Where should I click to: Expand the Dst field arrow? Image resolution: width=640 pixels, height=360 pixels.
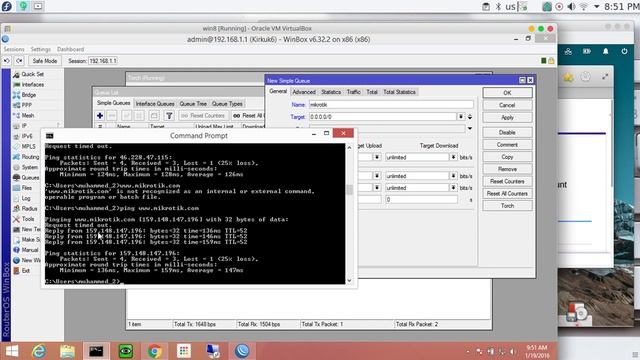click(470, 128)
